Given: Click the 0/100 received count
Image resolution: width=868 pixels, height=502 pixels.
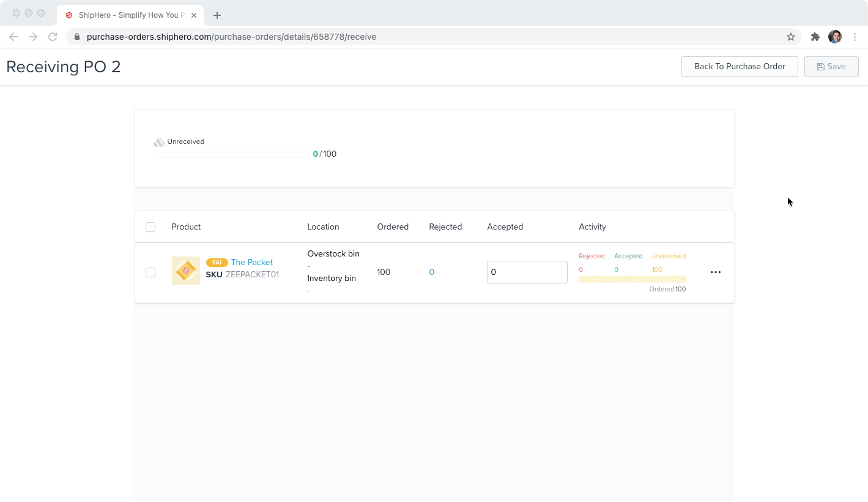Looking at the screenshot, I should point(325,154).
